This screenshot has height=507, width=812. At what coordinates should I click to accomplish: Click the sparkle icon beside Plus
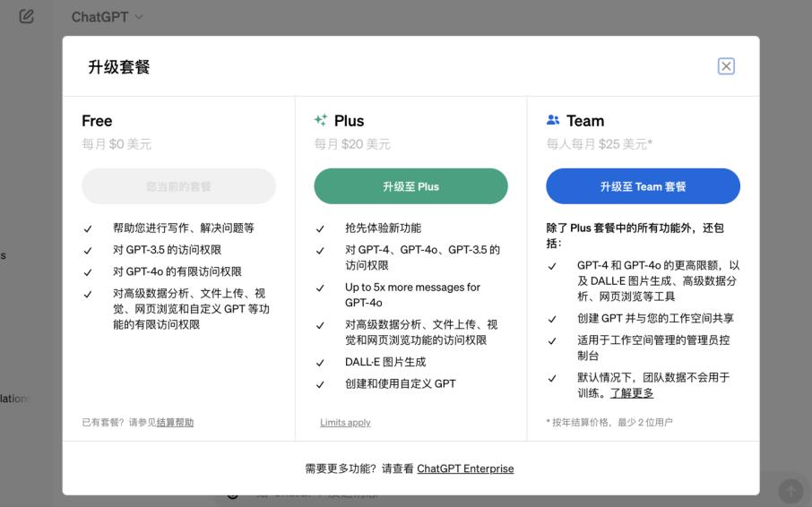pos(321,121)
